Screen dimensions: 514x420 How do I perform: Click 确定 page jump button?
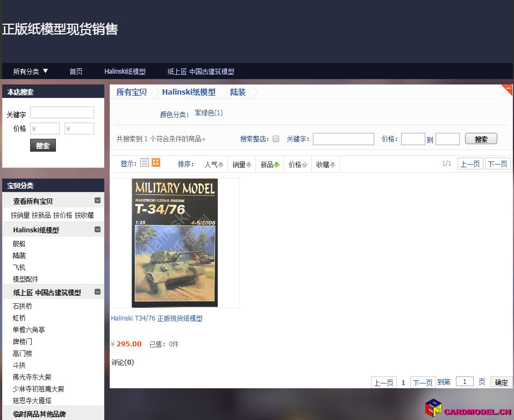coord(501,382)
